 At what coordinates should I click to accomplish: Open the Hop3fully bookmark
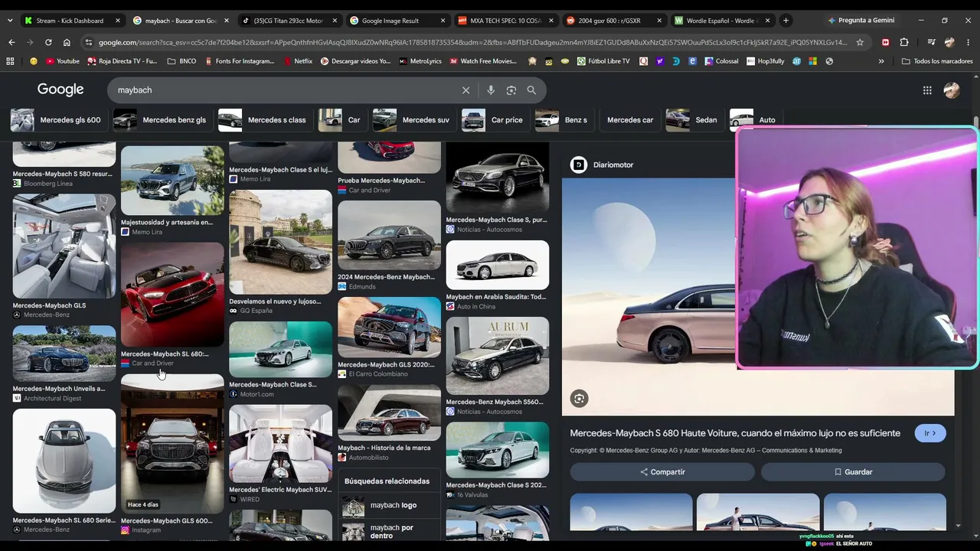(765, 61)
